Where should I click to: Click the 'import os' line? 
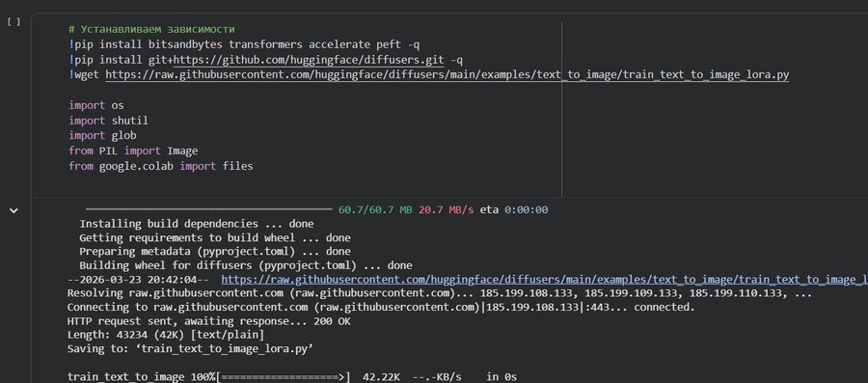point(96,105)
